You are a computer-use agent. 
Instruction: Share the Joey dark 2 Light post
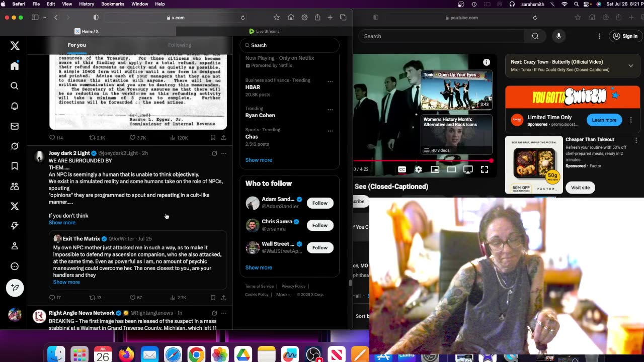(x=223, y=298)
